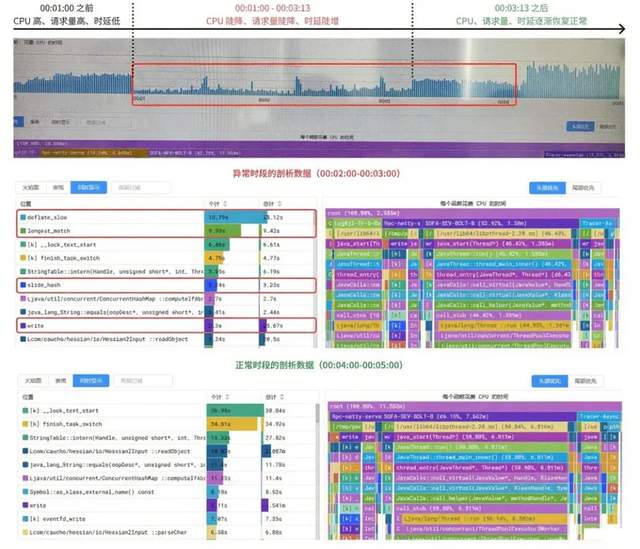This screenshot has width=640, height=549.
Task: Click root (100.00%, 2.55m) flame frame
Action: (472, 213)
